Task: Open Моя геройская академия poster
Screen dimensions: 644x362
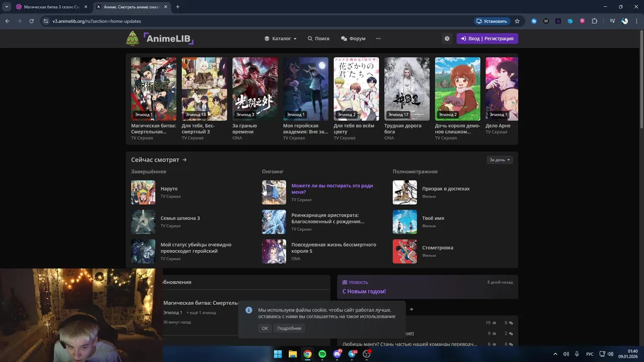Action: tap(305, 88)
